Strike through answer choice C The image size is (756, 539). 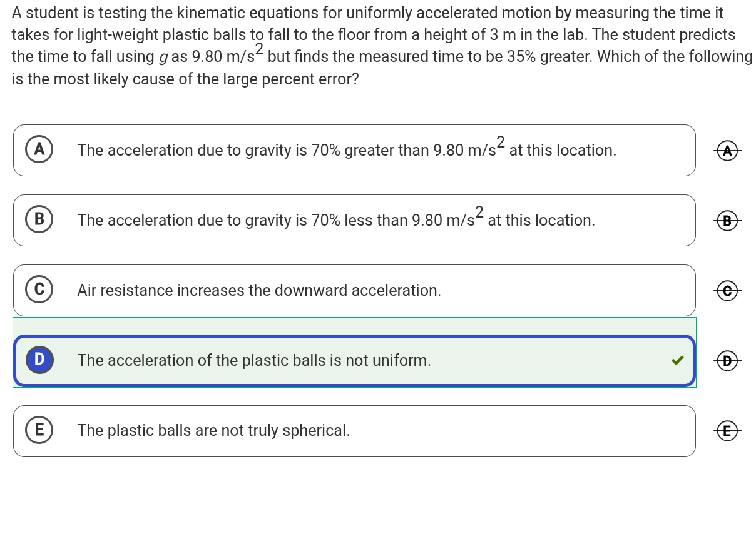[x=727, y=290]
